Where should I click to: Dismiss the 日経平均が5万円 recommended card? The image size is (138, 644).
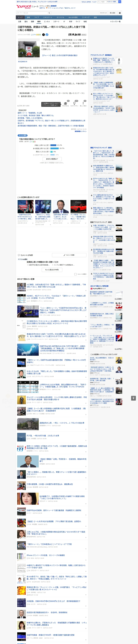click(33, 223)
